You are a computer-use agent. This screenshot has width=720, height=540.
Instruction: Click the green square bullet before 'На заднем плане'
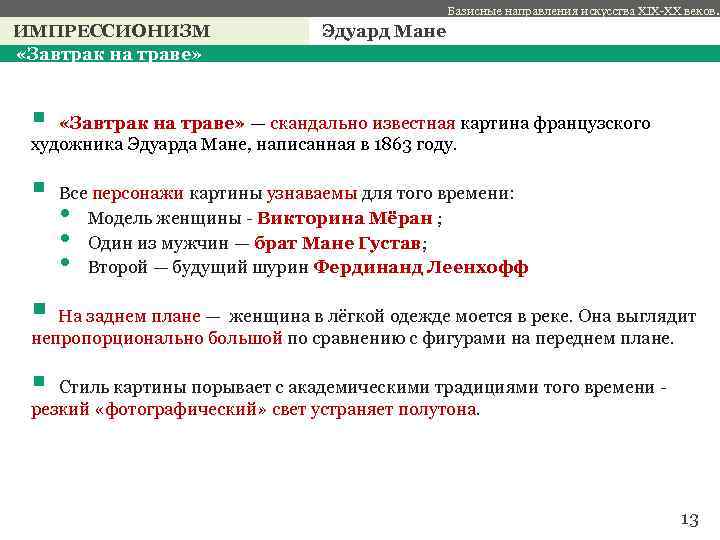(39, 308)
